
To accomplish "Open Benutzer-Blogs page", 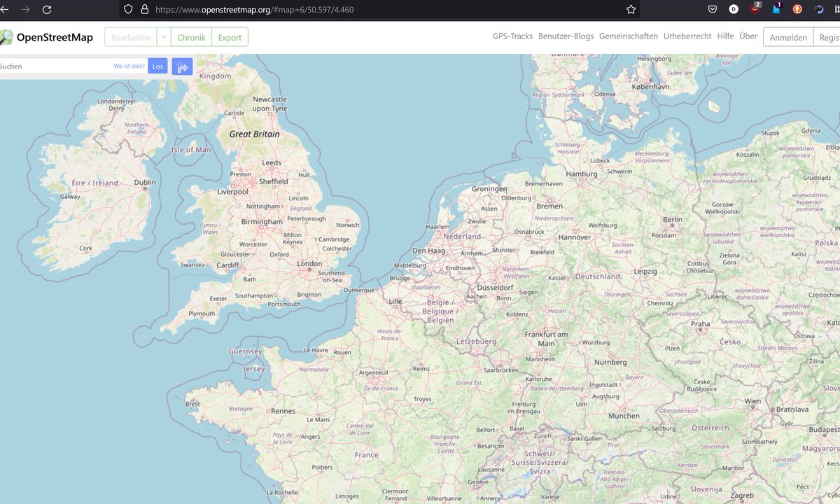I will point(566,36).
